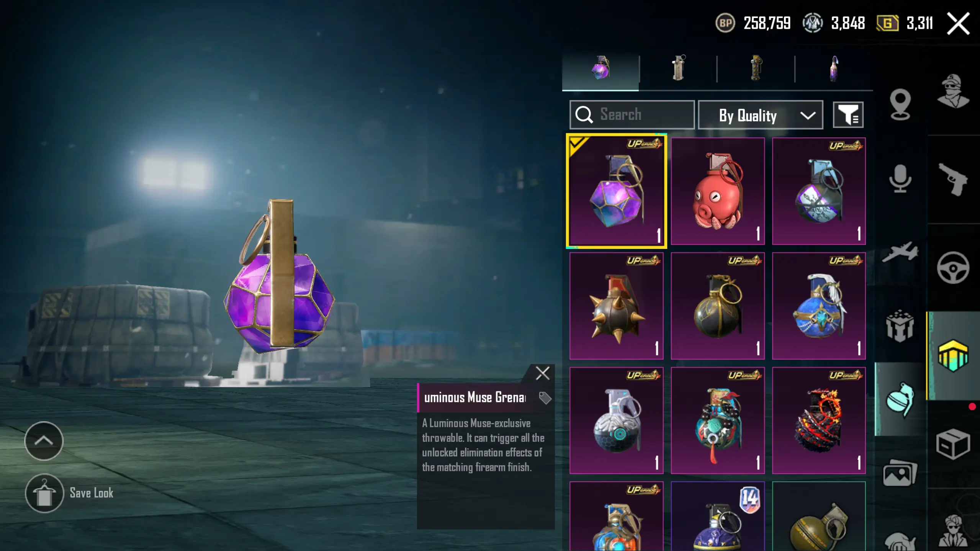Select the location pin category icon
Viewport: 980px width, 551px height.
[900, 104]
